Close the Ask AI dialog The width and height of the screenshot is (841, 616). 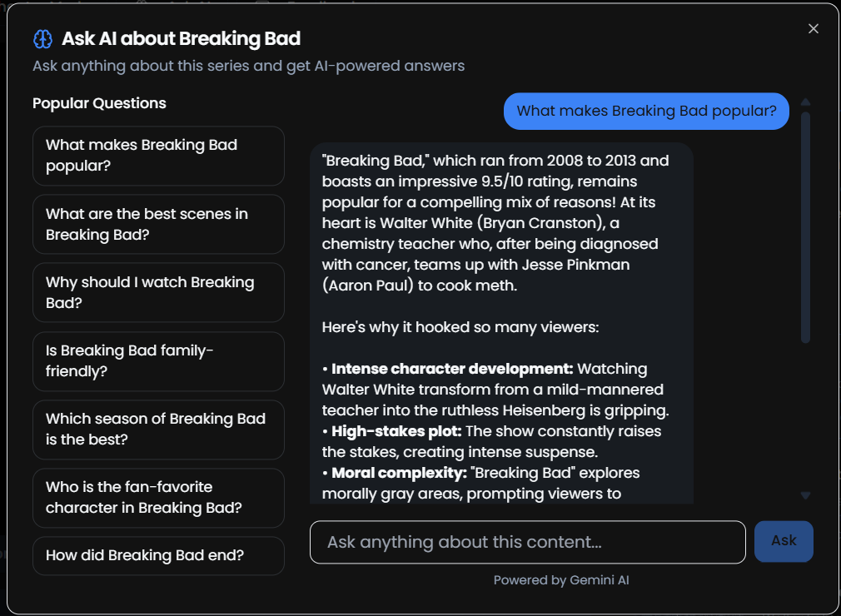click(x=814, y=28)
